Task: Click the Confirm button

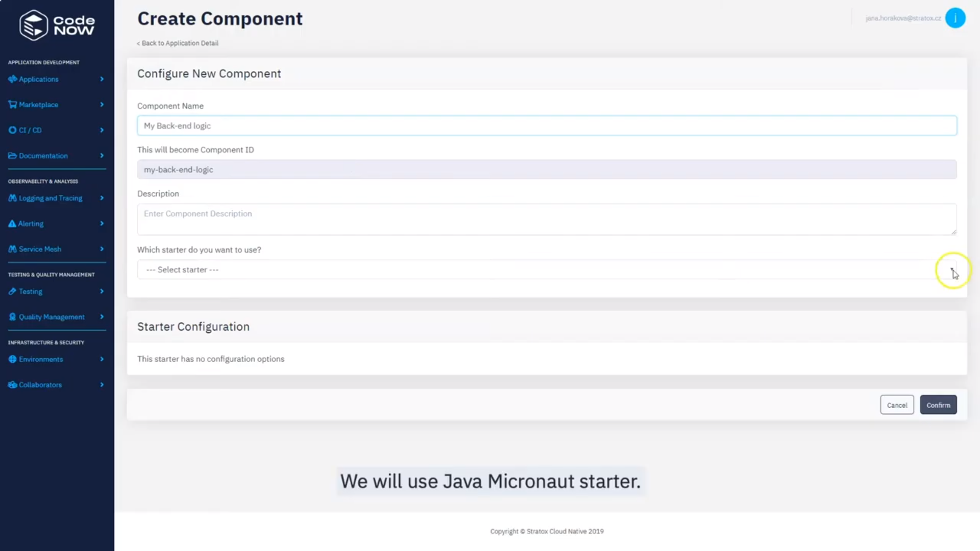Action: pos(938,405)
